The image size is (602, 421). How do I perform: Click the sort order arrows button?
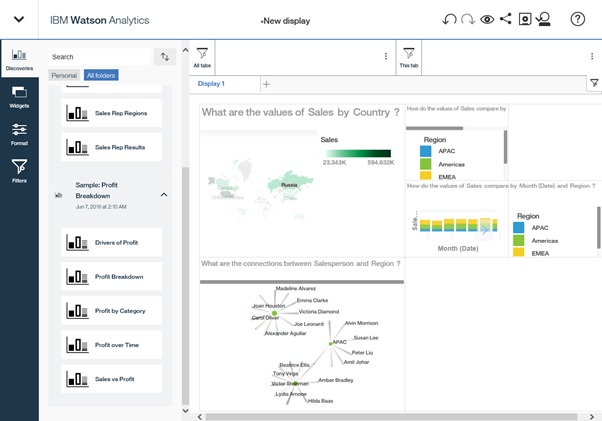point(165,57)
